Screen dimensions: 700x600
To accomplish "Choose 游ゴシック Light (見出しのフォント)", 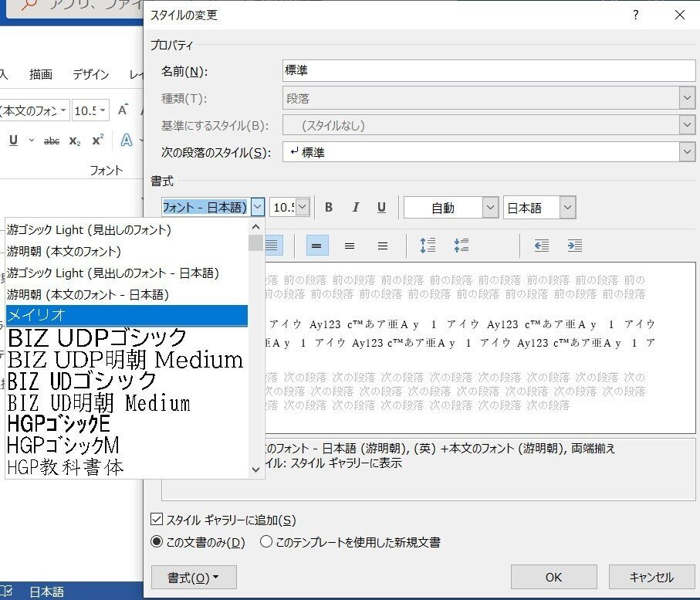I will 127,229.
